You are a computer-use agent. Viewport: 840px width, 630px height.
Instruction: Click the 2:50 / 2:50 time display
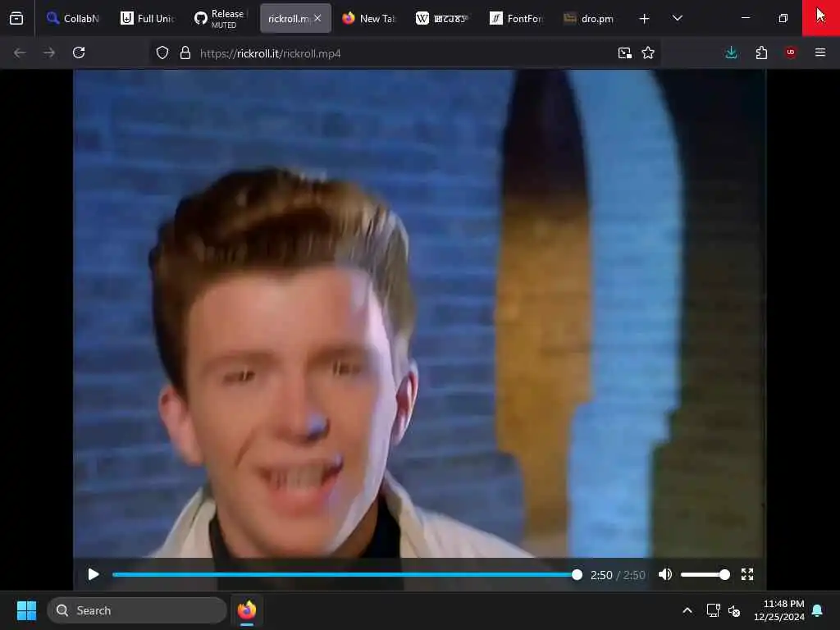pyautogui.click(x=618, y=575)
